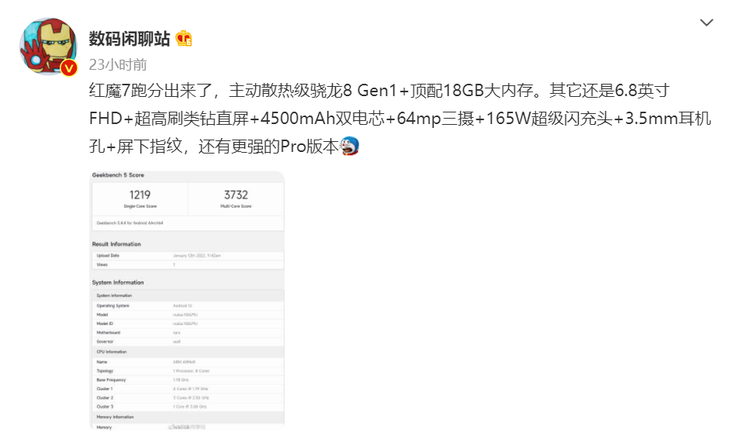This screenshot has width=730, height=442.
Task: Click the 3732 multi-core score
Action: click(236, 195)
